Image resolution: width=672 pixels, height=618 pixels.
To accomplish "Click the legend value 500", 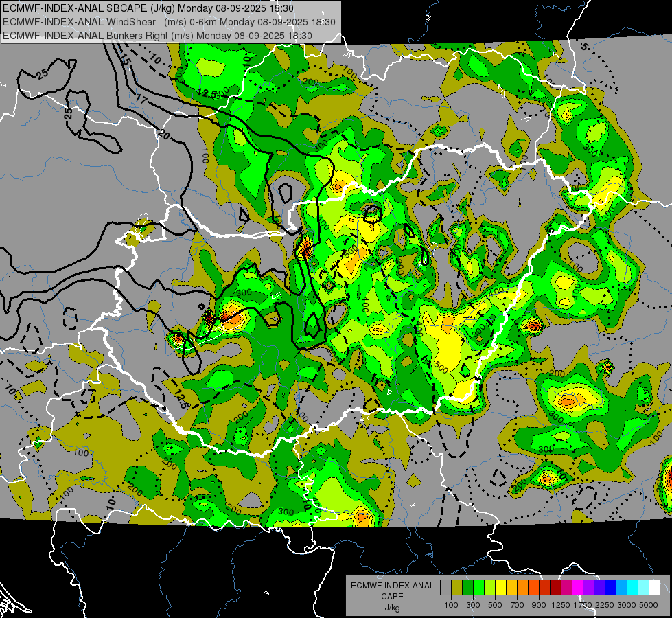I will pos(495,605).
